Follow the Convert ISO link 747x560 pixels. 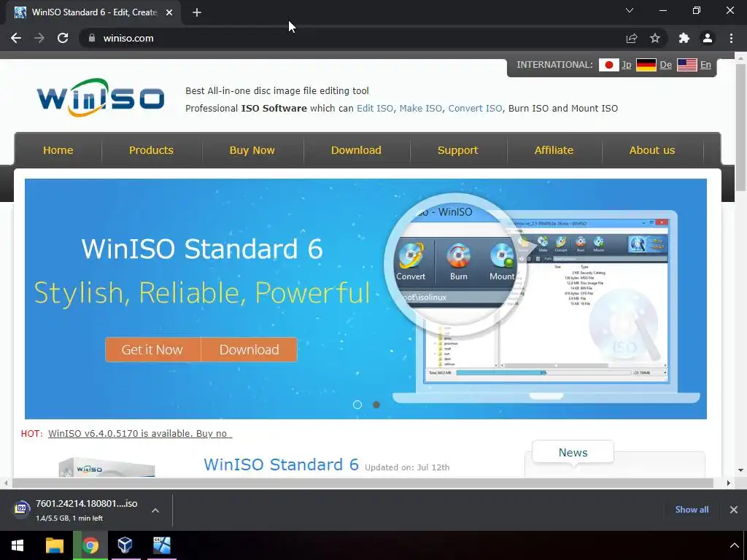pyautogui.click(x=475, y=108)
